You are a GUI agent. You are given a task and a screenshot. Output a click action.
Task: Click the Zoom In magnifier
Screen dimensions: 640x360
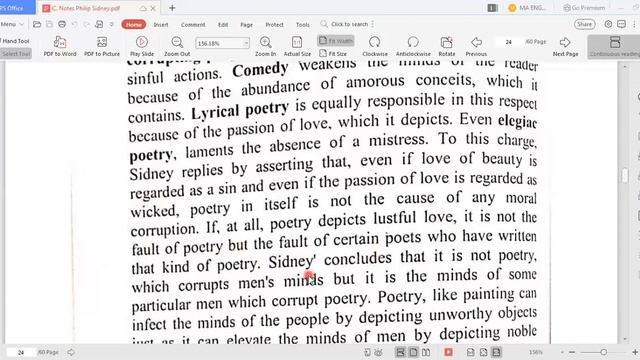(x=265, y=46)
